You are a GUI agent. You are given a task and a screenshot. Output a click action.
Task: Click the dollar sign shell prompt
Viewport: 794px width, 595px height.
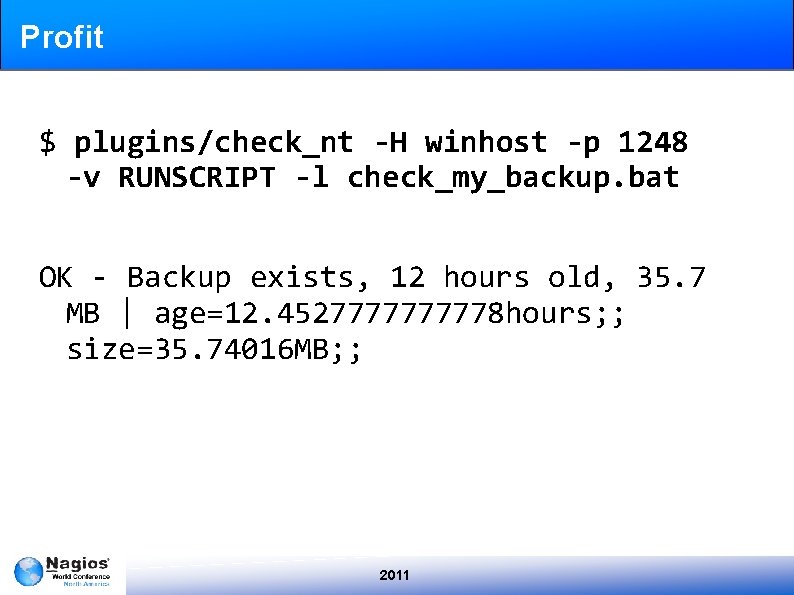coord(48,142)
